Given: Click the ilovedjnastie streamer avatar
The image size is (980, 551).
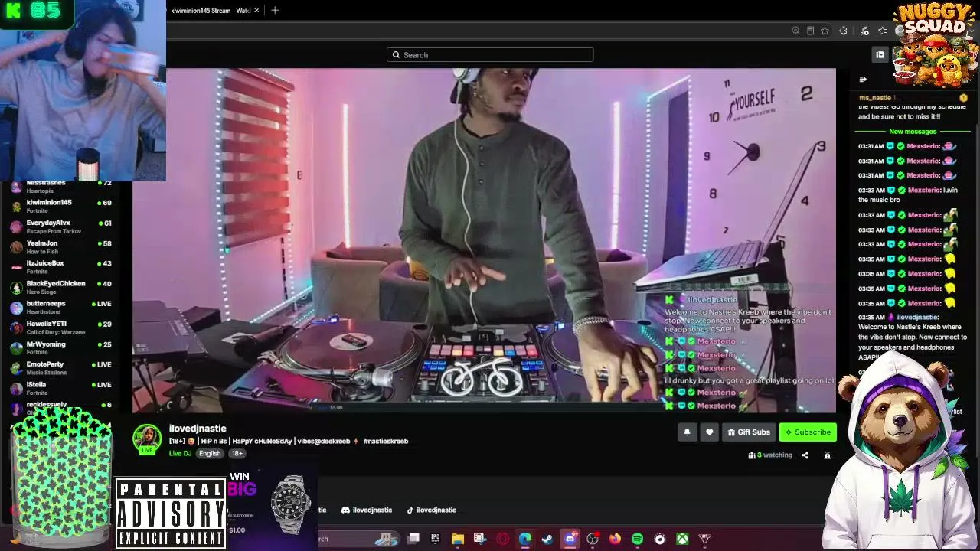Looking at the screenshot, I should tap(147, 439).
